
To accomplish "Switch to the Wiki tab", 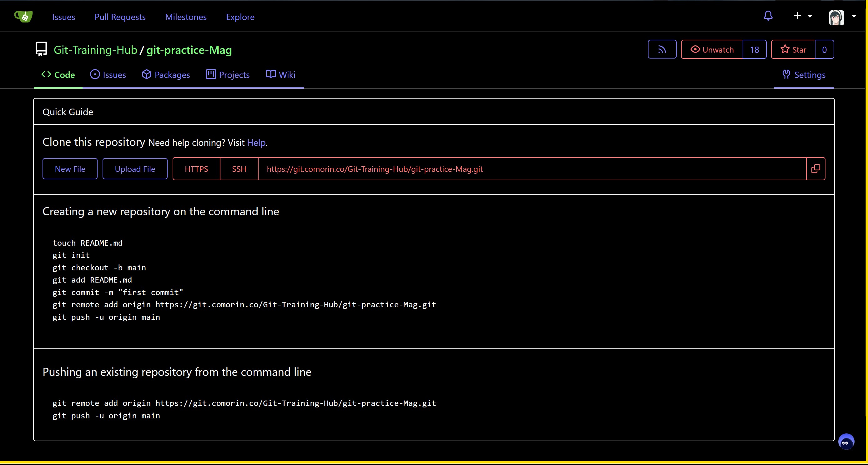I will click(x=280, y=74).
